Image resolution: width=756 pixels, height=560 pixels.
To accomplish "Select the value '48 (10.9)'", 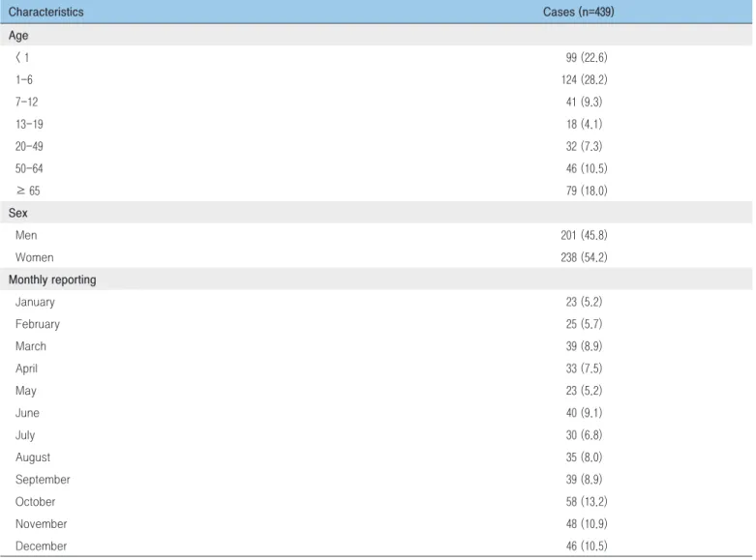I will pyautogui.click(x=587, y=524).
